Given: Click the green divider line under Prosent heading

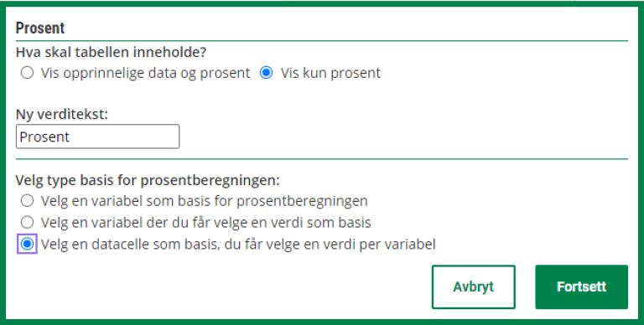Looking at the screenshot, I should [x=322, y=41].
